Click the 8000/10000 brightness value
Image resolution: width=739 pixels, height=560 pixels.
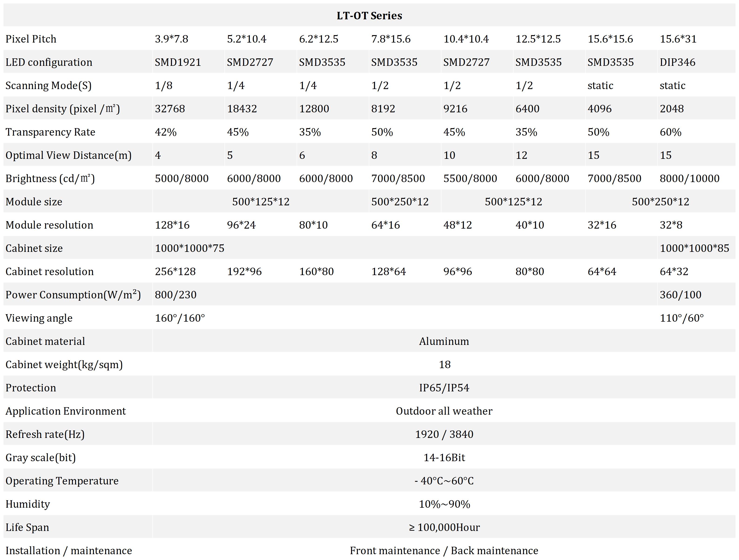point(689,178)
